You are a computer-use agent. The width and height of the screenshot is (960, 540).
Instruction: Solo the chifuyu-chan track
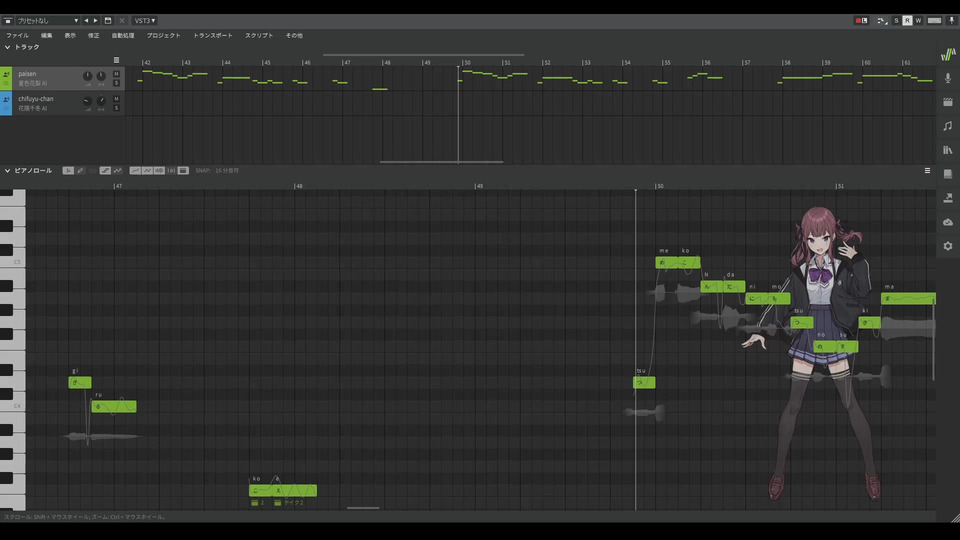116,108
